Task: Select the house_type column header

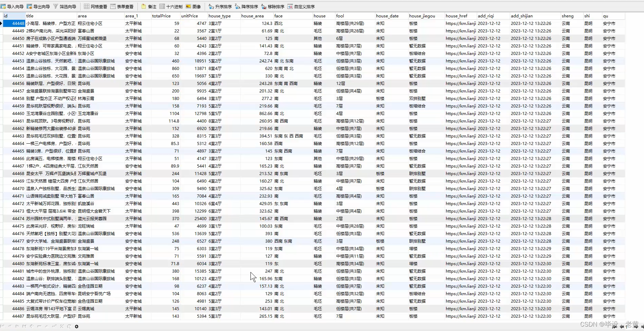Action: (224, 16)
